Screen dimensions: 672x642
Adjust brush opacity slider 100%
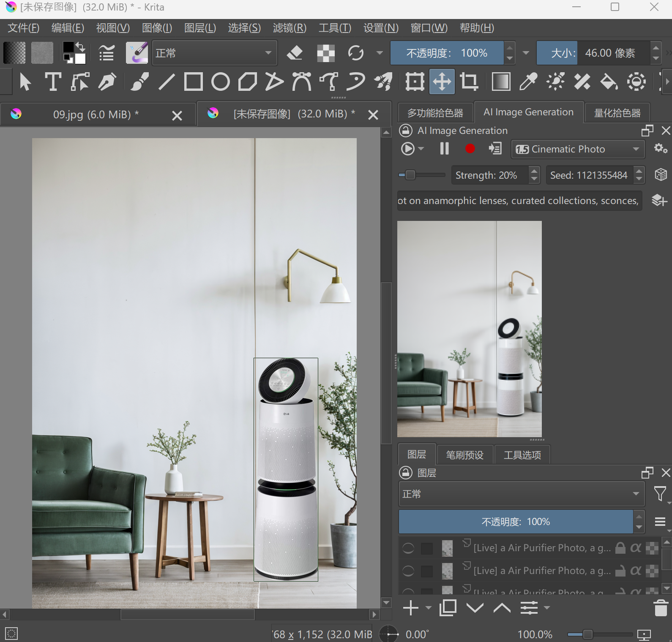(447, 53)
